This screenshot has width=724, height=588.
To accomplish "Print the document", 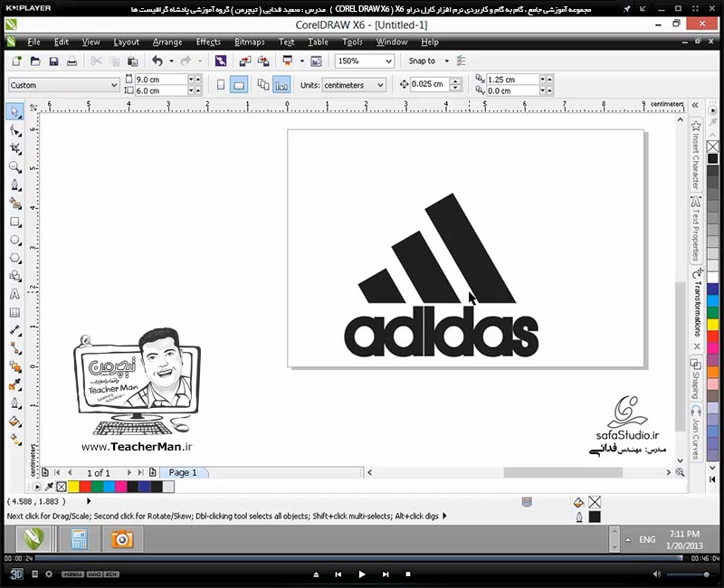I will pyautogui.click(x=71, y=61).
